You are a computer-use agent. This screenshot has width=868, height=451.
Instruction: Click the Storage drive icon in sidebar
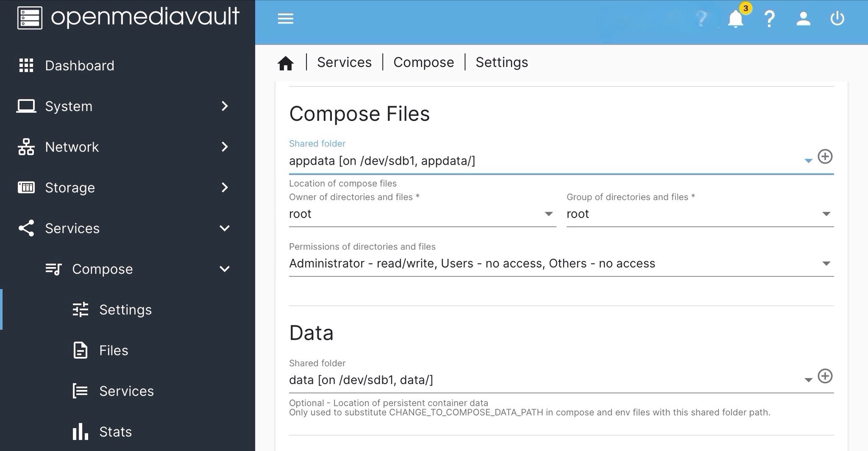point(26,187)
